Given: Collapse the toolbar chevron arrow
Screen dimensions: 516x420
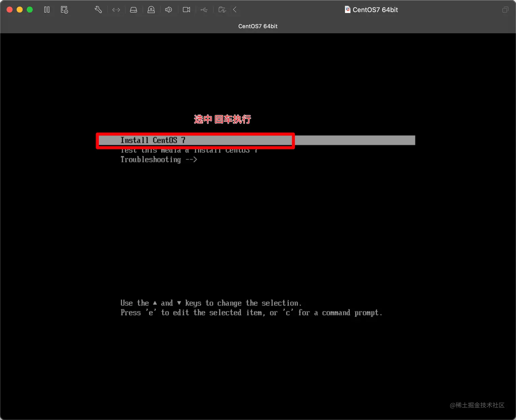Looking at the screenshot, I should click(x=235, y=10).
